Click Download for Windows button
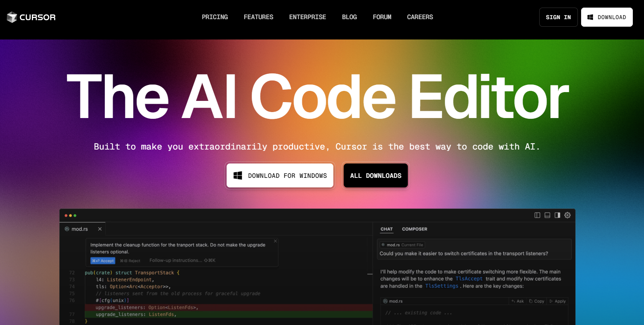The image size is (644, 325). coord(280,175)
